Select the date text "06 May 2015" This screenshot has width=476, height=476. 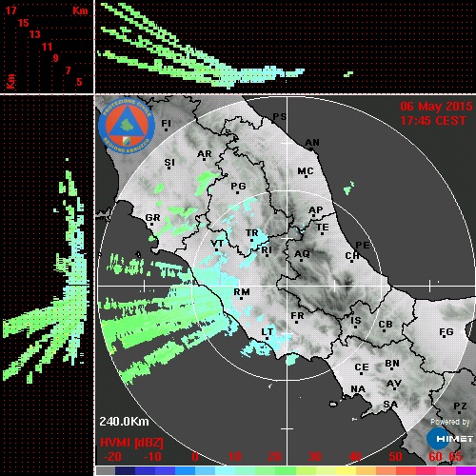pos(436,107)
